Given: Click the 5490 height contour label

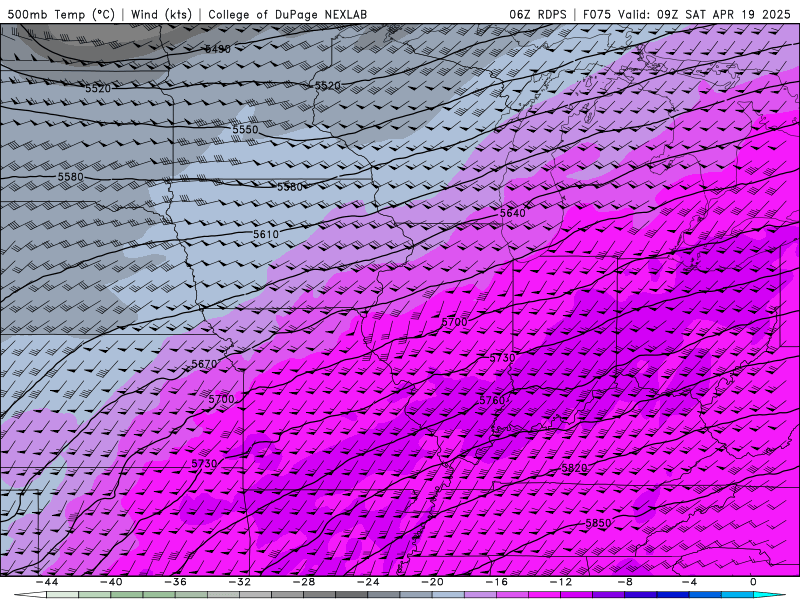Looking at the screenshot, I should [218, 49].
